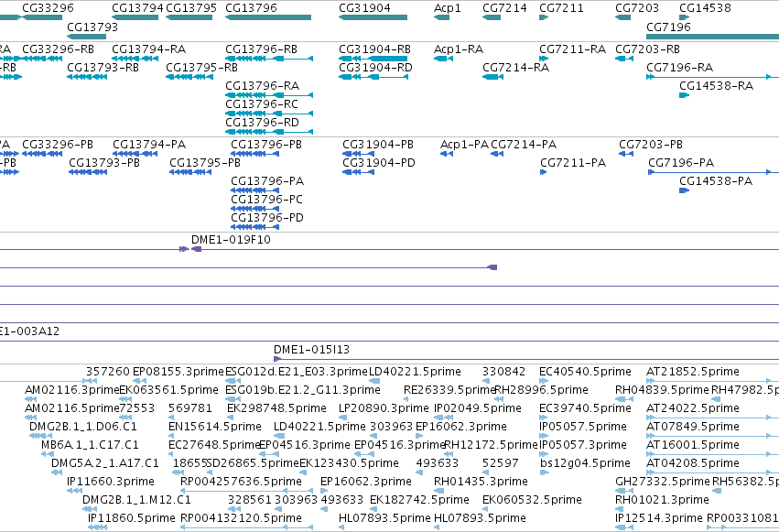Select the CG13793 gene label
This screenshot has width=779, height=532.
(92, 27)
